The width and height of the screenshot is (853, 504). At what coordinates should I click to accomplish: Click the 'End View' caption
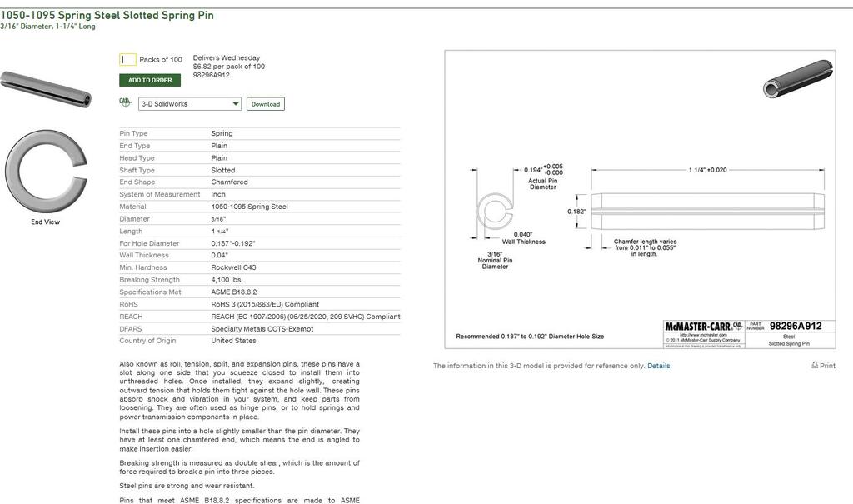pos(46,222)
